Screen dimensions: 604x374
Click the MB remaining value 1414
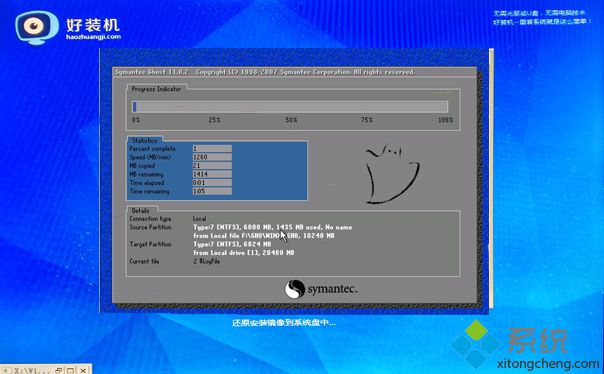coord(212,174)
